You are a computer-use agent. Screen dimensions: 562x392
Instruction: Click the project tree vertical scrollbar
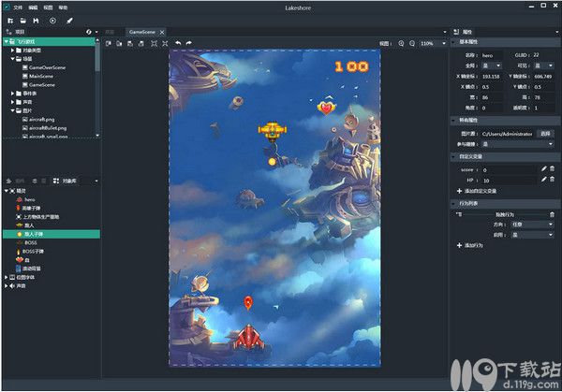[97, 57]
